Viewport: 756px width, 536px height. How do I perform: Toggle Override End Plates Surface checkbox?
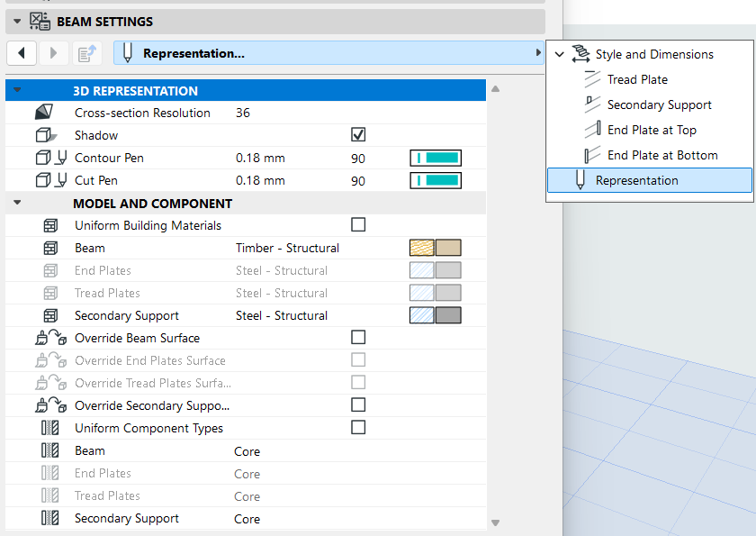[x=358, y=360]
